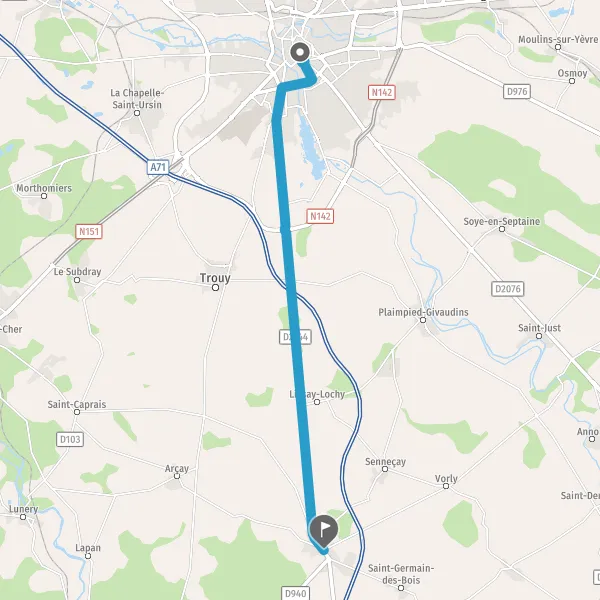
Task: Select the D976 road shield
Action: (x=517, y=91)
